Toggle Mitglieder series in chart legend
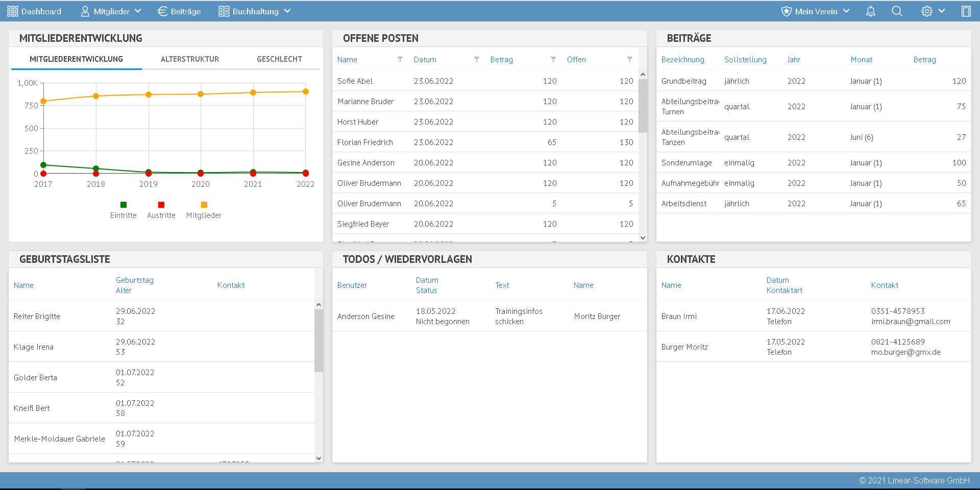Screen dimensions: 980x490 click(204, 210)
